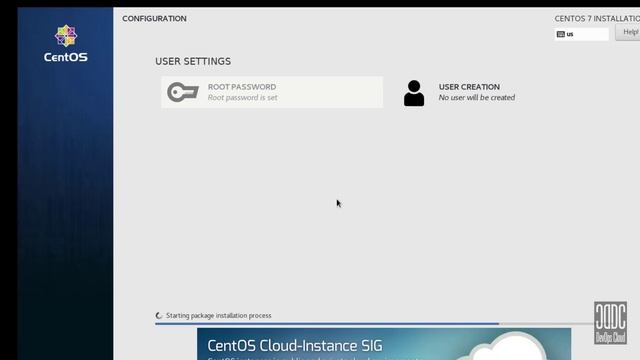Click the USER SETTINGS heading

pyautogui.click(x=193, y=61)
